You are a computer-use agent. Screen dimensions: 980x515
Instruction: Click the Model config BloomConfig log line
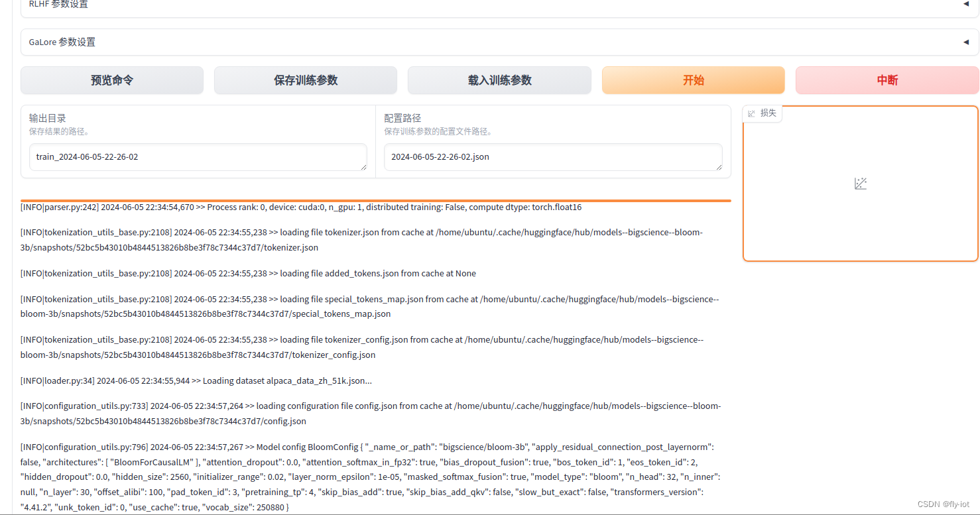point(370,477)
